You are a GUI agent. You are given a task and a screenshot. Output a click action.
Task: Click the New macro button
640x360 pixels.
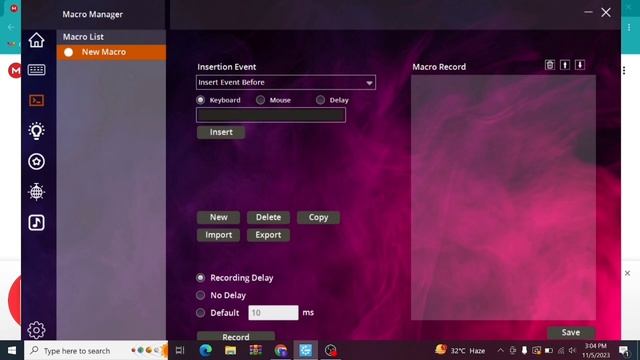pos(218,218)
